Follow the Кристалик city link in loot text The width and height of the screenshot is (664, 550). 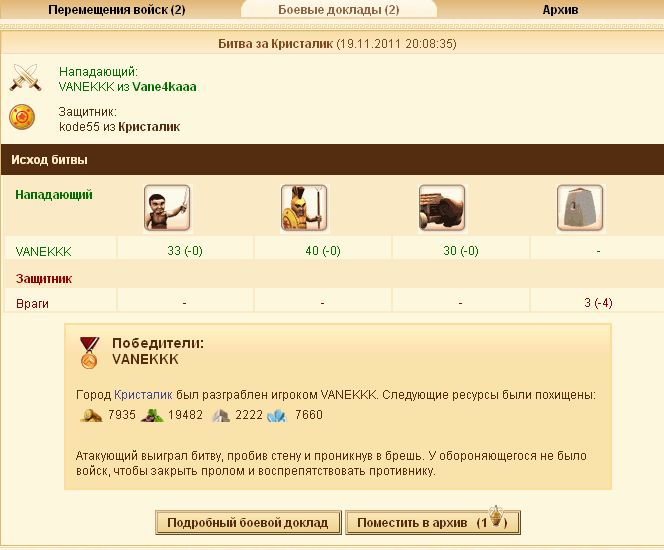click(143, 395)
